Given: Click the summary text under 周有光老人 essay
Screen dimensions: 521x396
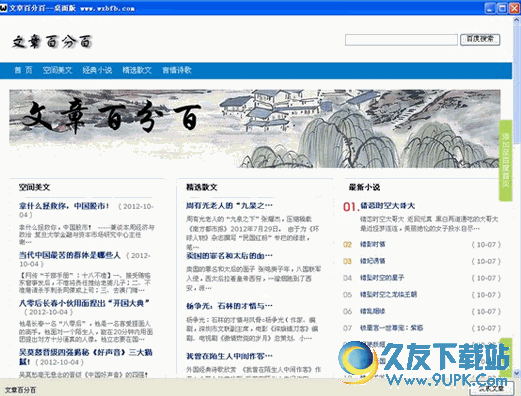Looking at the screenshot, I should pos(252,233).
